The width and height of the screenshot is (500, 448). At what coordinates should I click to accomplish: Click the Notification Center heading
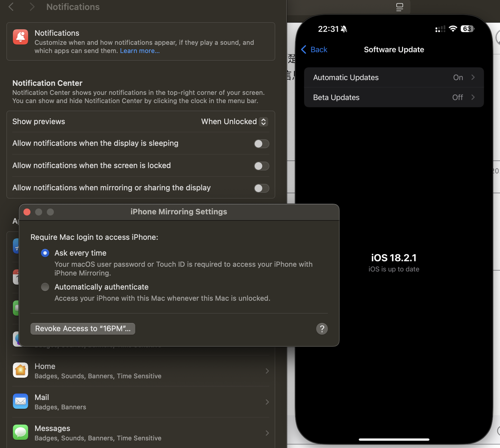click(x=47, y=83)
